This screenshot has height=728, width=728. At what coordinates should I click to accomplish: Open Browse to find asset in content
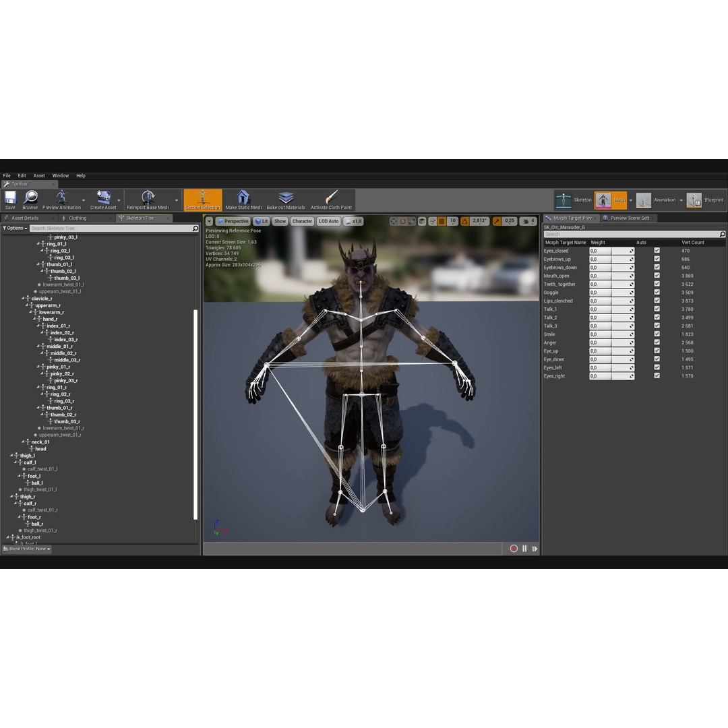pos(30,200)
